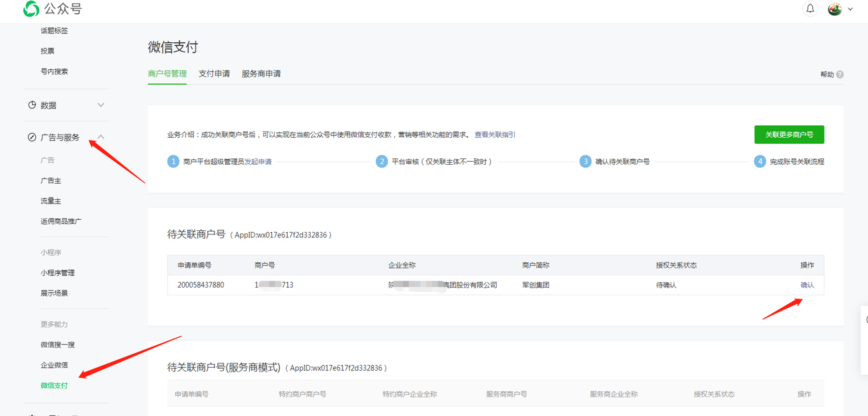
Task: Open 企业微信 in the sidebar
Action: [54, 365]
